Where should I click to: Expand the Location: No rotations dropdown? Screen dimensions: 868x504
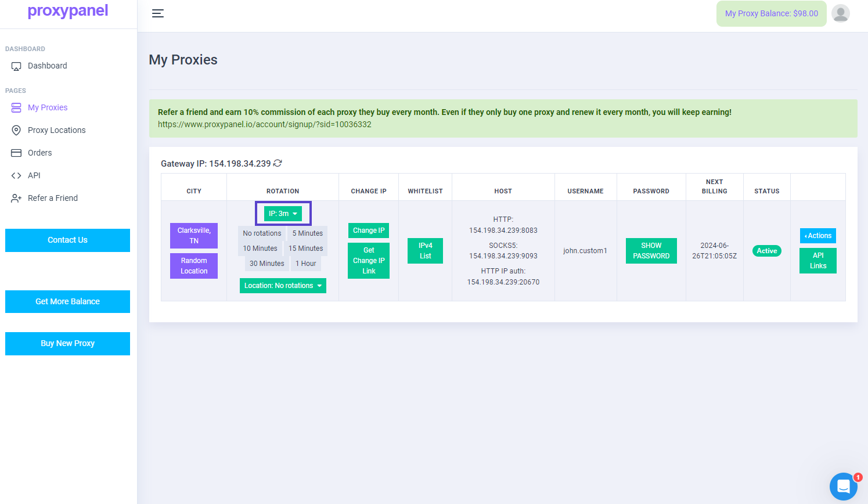coord(283,285)
